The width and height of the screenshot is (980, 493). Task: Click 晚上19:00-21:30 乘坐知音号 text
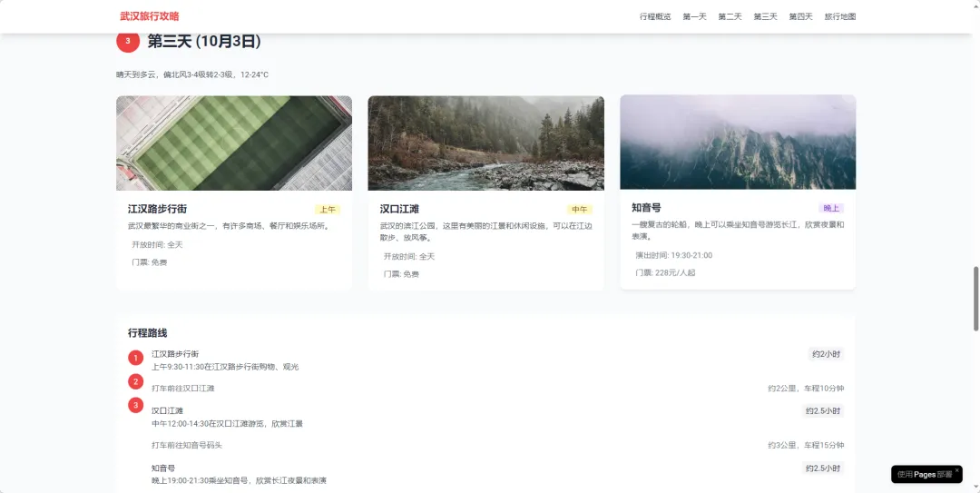[239, 481]
